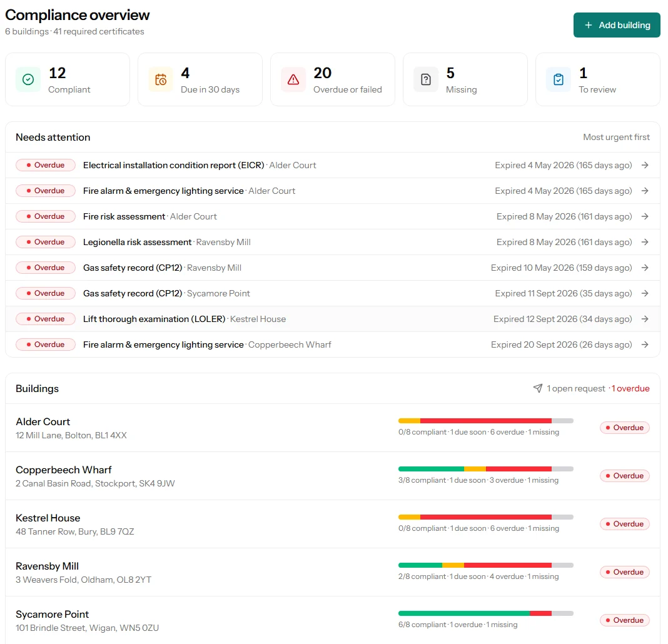
Task: Click the 1 open request link
Action: coord(576,388)
